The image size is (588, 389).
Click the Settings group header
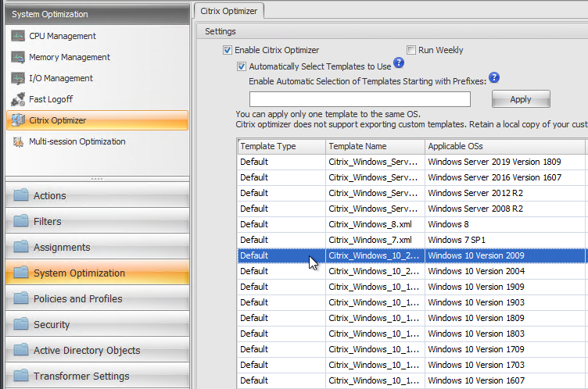[393, 31]
